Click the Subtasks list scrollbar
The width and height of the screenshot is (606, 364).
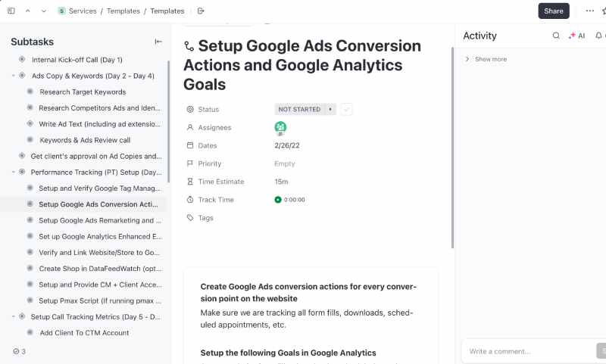click(168, 122)
